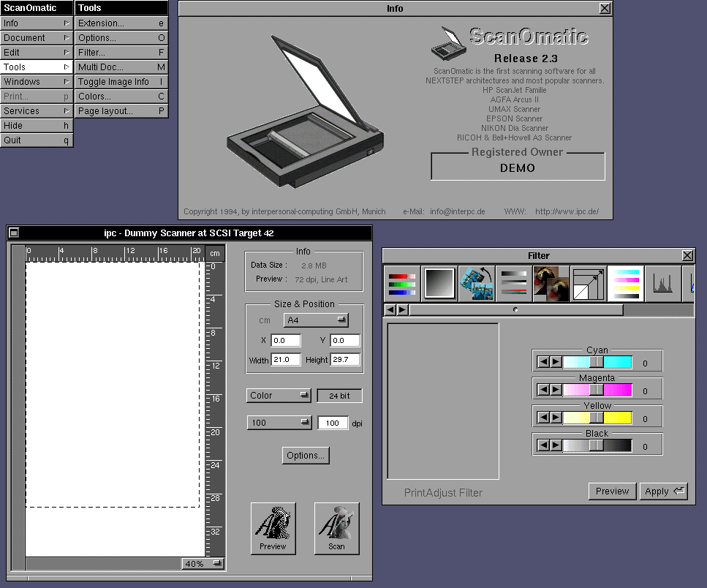
Task: Choose Toggle Image Info menu item
Action: (x=121, y=82)
